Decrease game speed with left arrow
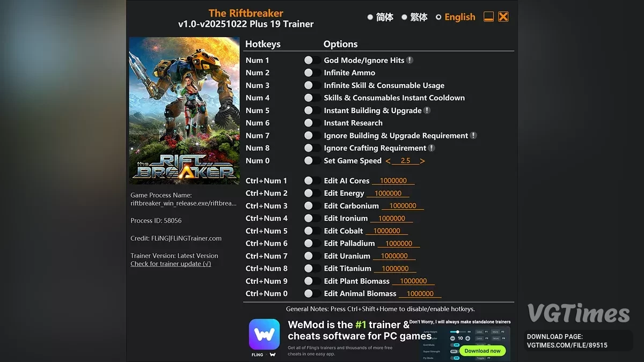The height and width of the screenshot is (362, 644). click(x=388, y=161)
